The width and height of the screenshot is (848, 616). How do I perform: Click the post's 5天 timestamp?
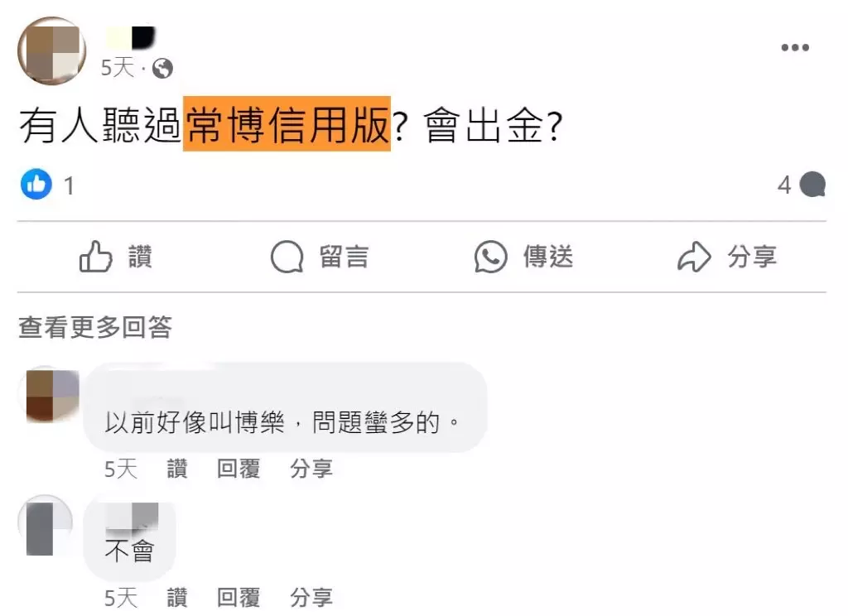pos(118,68)
